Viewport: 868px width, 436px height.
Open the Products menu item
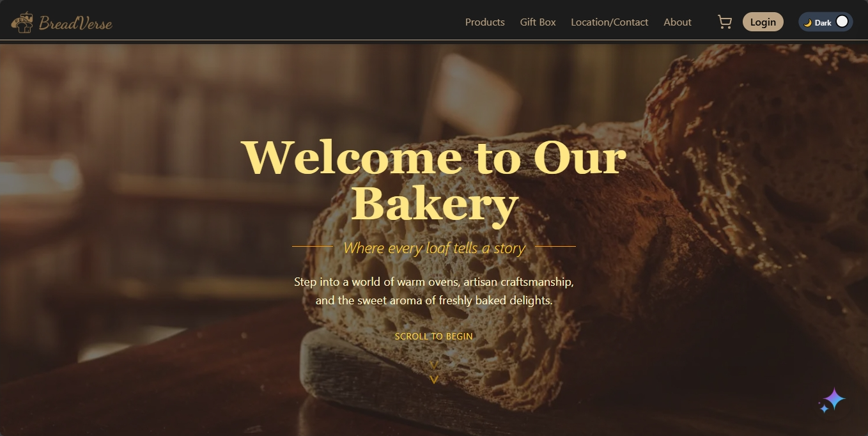[x=484, y=22]
